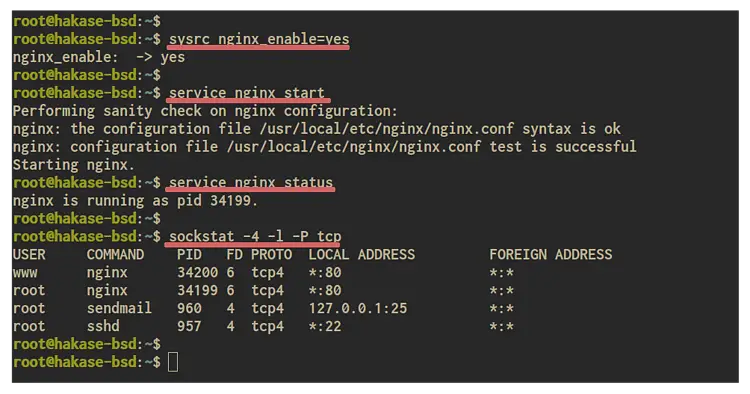Click the terminal cursor block at last prompt
750x394 pixels.
coord(173,362)
